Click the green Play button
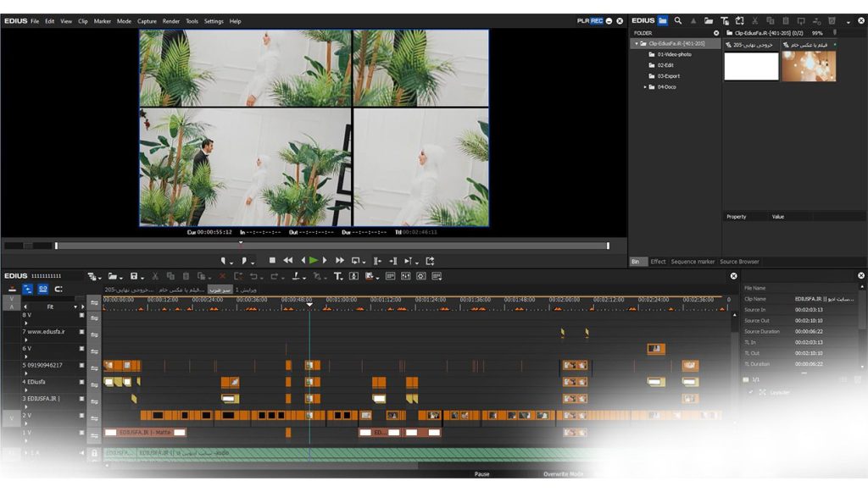The height and width of the screenshot is (492, 868). pos(314,260)
